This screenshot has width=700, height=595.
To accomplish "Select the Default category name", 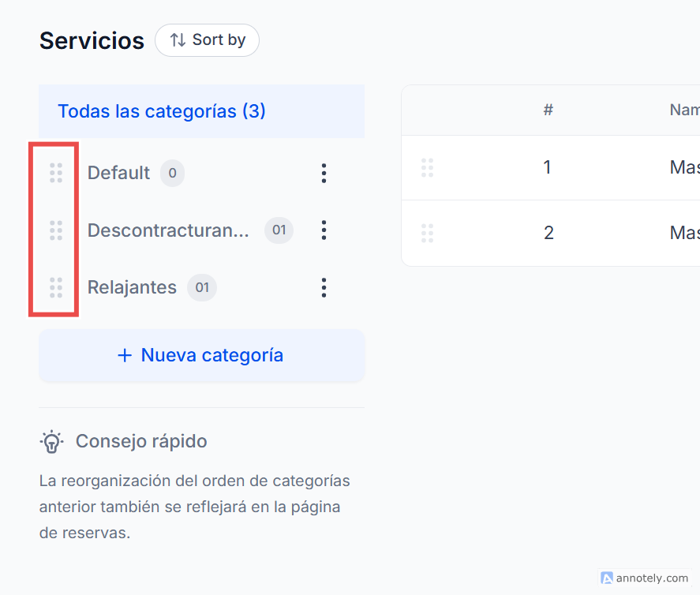I will [118, 173].
